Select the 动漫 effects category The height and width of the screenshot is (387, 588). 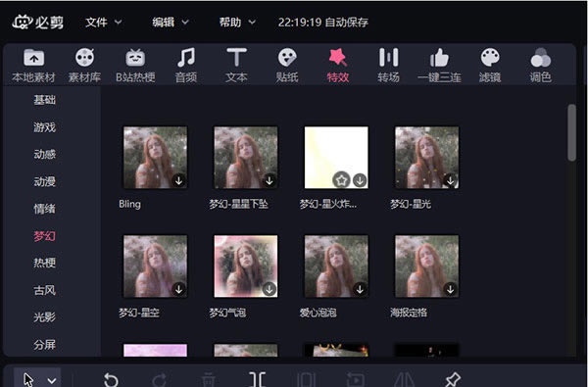pyautogui.click(x=45, y=181)
